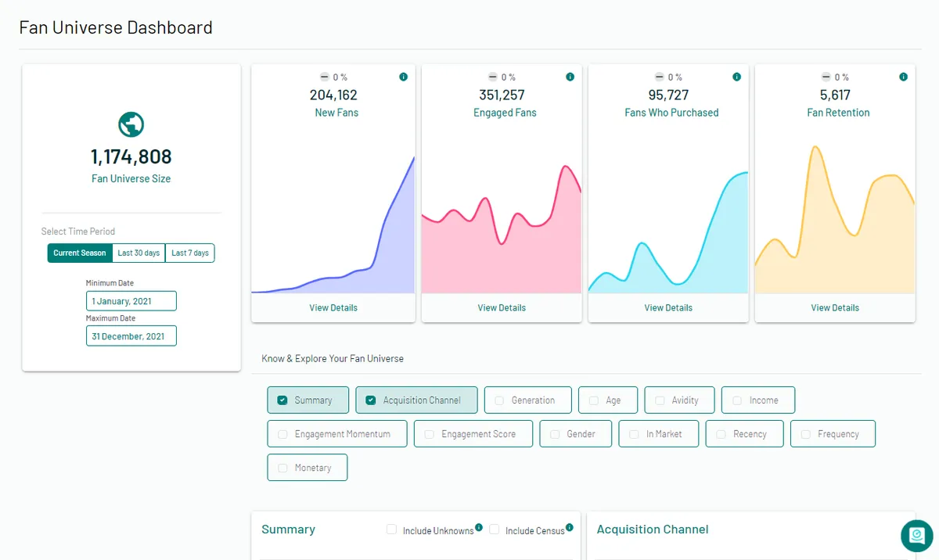View Details for Engaged Fans
Viewport: 939px width, 560px height.
coord(502,307)
